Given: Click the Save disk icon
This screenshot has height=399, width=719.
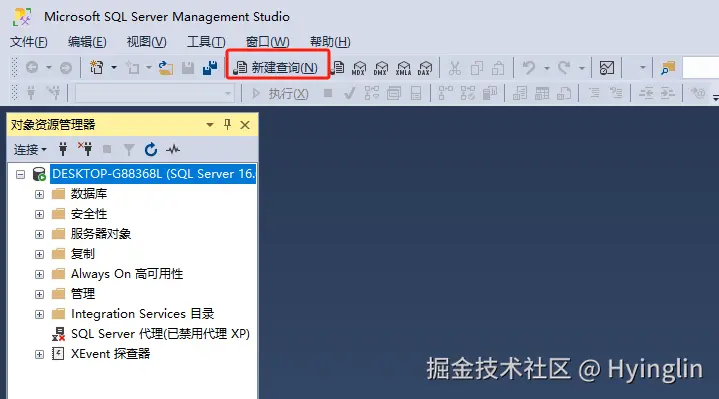Looking at the screenshot, I should point(188,68).
